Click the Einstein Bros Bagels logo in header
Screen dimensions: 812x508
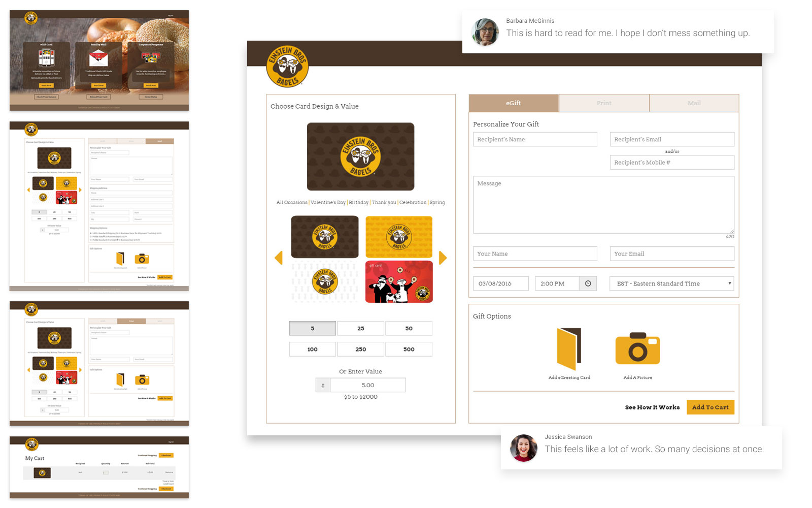287,66
